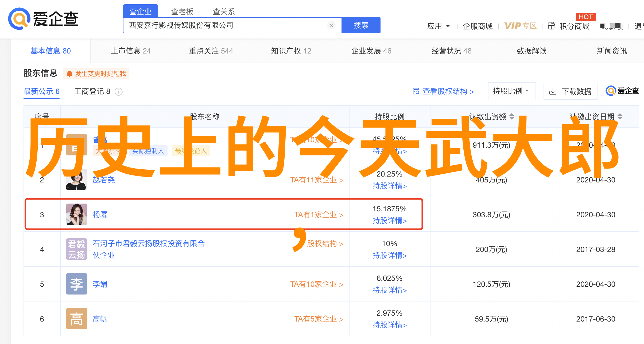Click the info icon next to 工商登记 8
The width and height of the screenshot is (644, 344).
click(x=118, y=92)
